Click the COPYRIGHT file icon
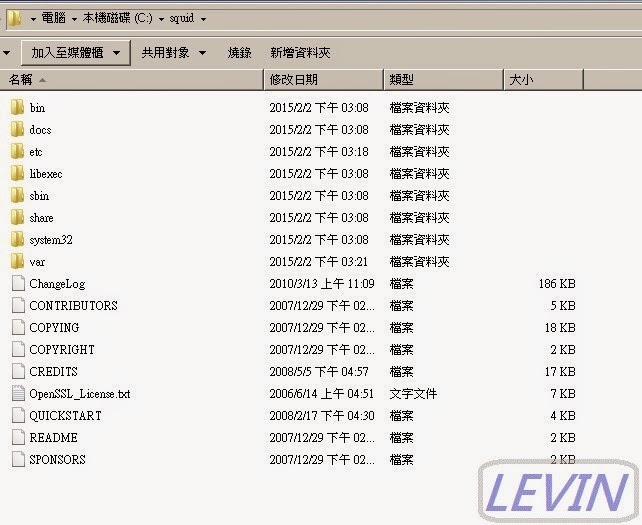This screenshot has width=642, height=525. coord(18,349)
